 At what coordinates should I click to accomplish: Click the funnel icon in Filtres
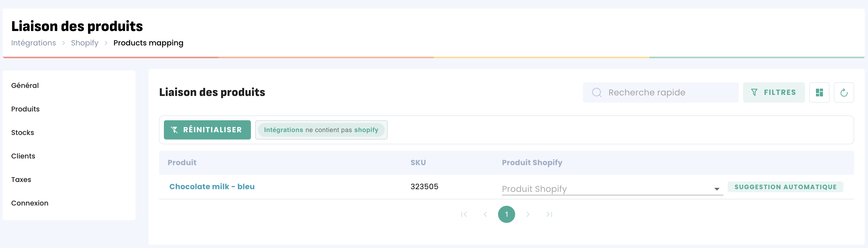click(754, 92)
